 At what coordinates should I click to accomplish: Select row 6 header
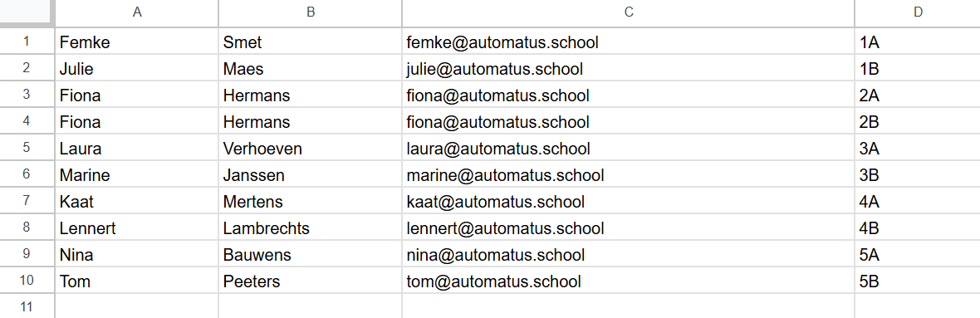(x=27, y=175)
